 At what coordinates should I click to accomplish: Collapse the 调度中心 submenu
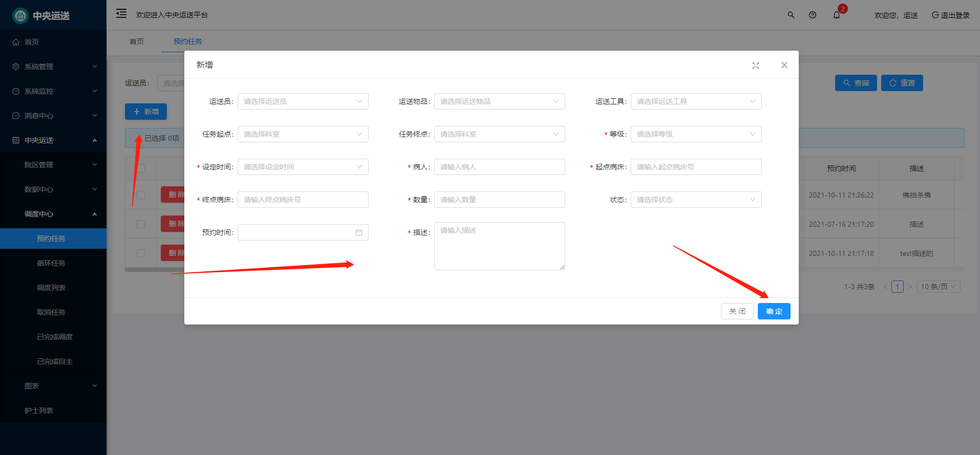[x=53, y=214]
